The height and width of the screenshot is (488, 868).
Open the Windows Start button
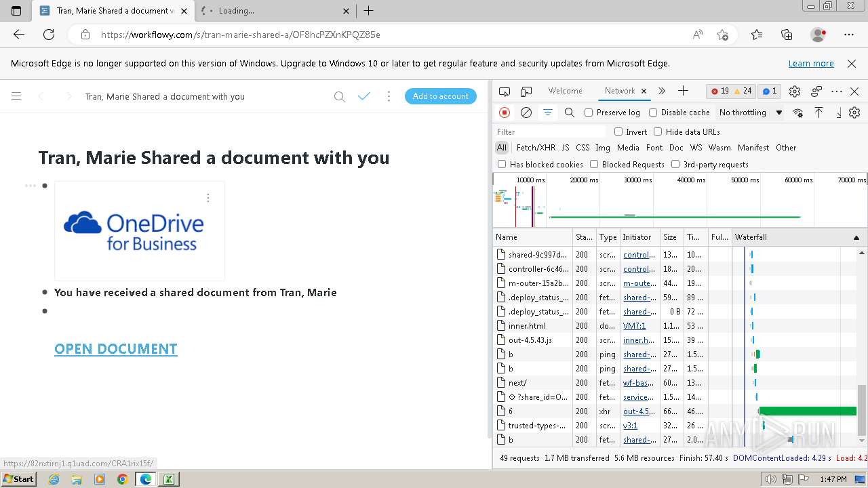point(19,479)
